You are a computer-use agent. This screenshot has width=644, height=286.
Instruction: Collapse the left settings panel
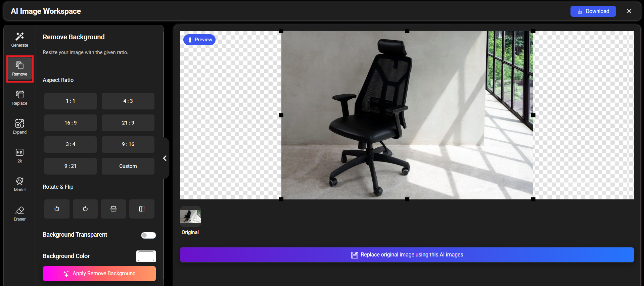165,158
